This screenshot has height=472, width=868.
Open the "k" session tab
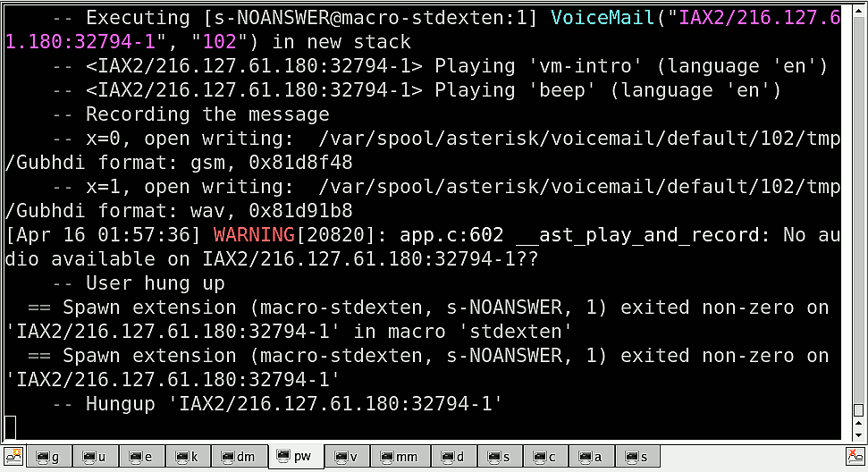coord(189,457)
